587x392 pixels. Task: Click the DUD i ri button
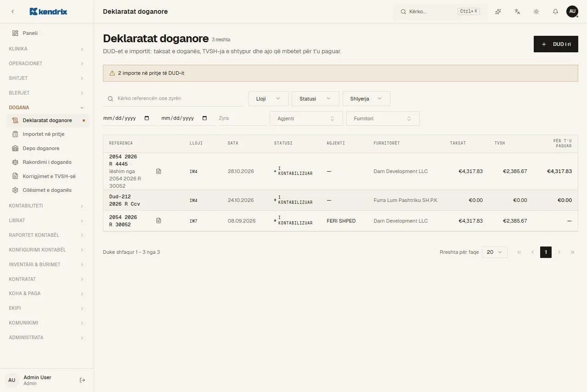point(556,44)
